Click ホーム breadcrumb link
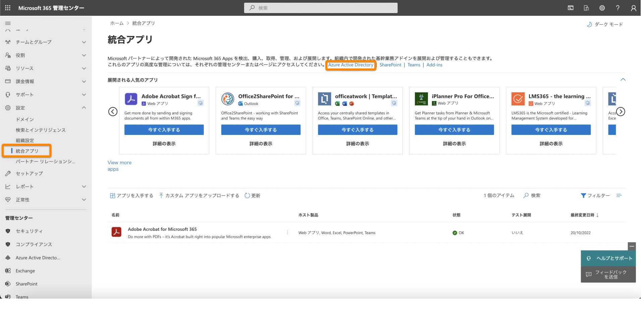This screenshot has width=644, height=328. [117, 23]
